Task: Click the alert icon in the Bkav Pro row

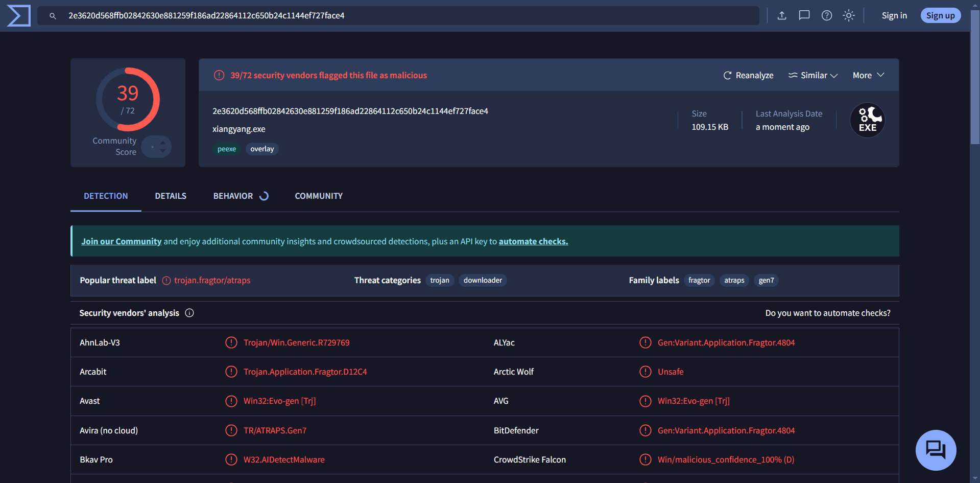Action: [x=231, y=459]
